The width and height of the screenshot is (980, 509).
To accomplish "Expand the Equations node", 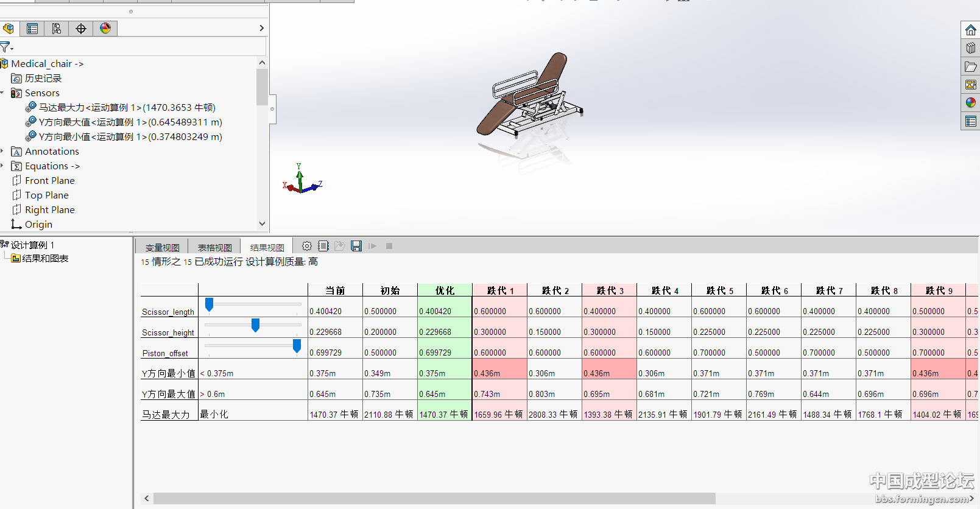I will click(x=3, y=166).
